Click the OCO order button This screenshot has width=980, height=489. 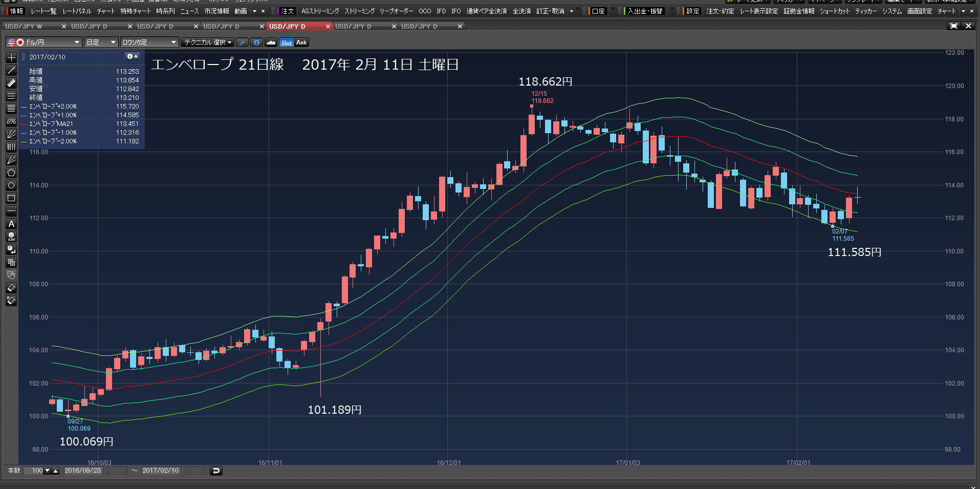click(425, 11)
